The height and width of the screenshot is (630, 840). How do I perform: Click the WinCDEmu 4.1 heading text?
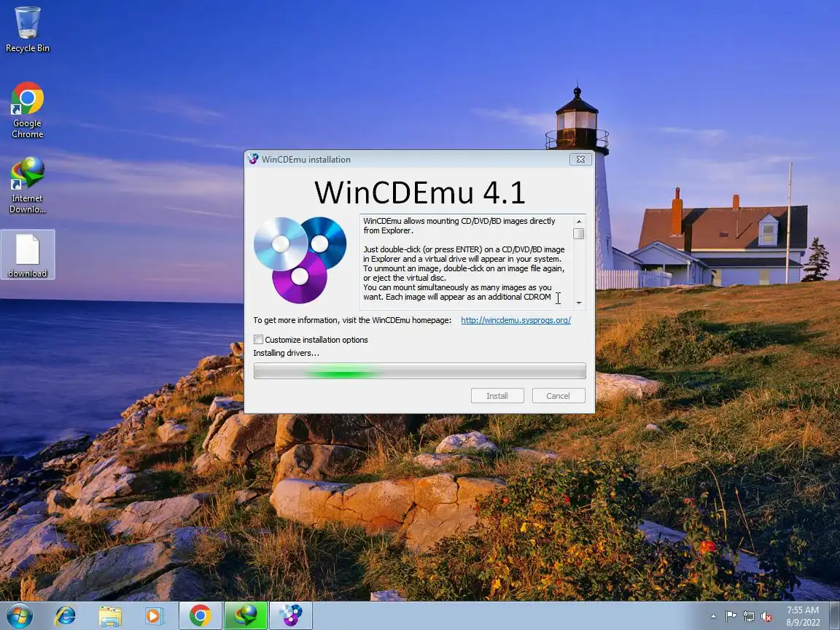419,192
